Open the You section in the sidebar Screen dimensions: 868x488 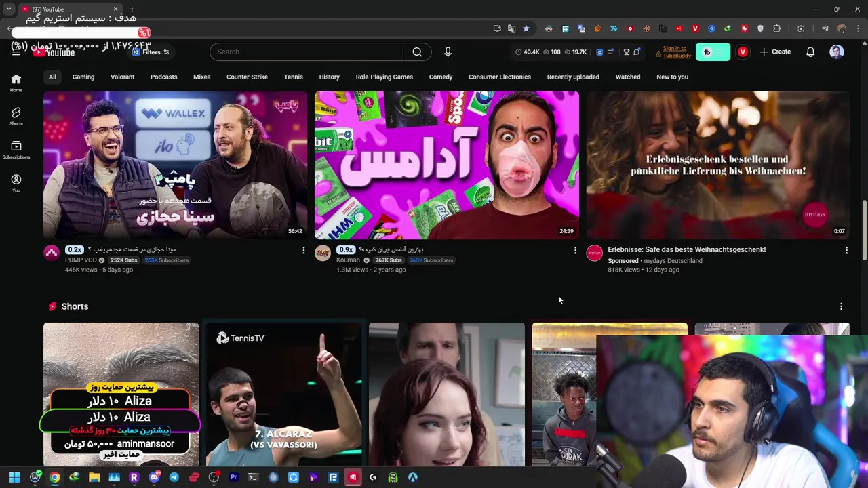[16, 183]
